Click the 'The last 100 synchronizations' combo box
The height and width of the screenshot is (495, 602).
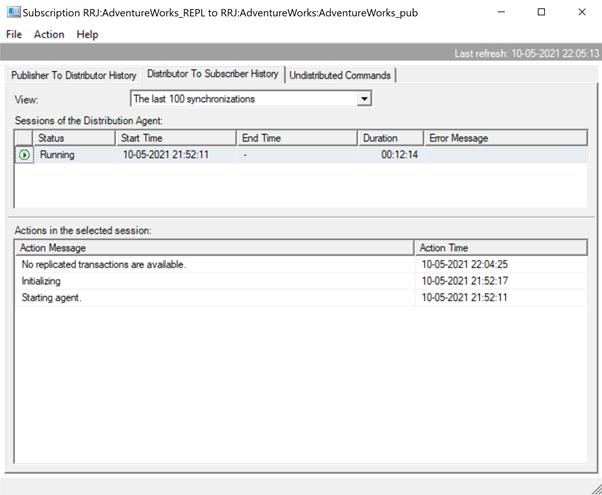251,99
